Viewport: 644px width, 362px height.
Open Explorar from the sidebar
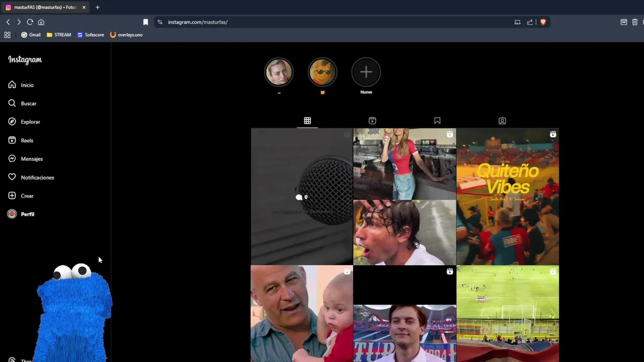point(24,122)
